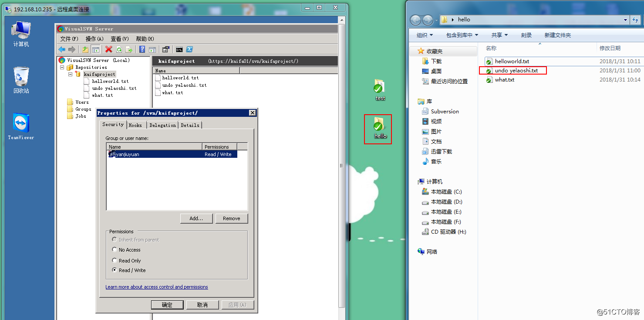The width and height of the screenshot is (644, 320).
Task: Open the 包含到库中 dropdown in Explorer
Action: [x=462, y=35]
